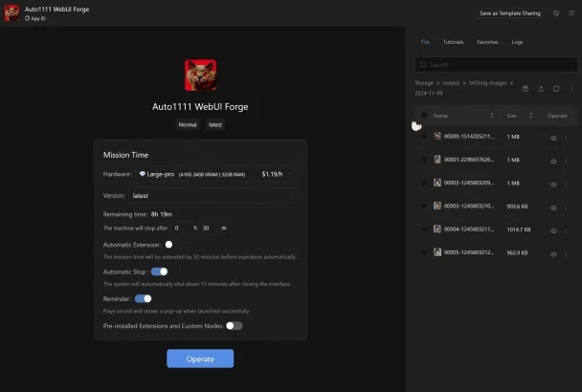
Task: Enable Pre-installed Extensions and Custom Nodes toggle
Action: tap(235, 326)
